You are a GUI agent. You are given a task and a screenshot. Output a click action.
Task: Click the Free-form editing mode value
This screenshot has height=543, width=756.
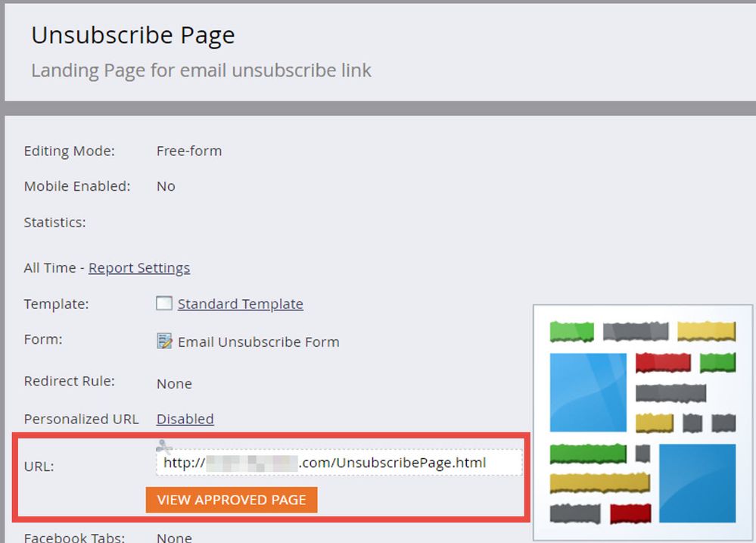[x=189, y=151]
